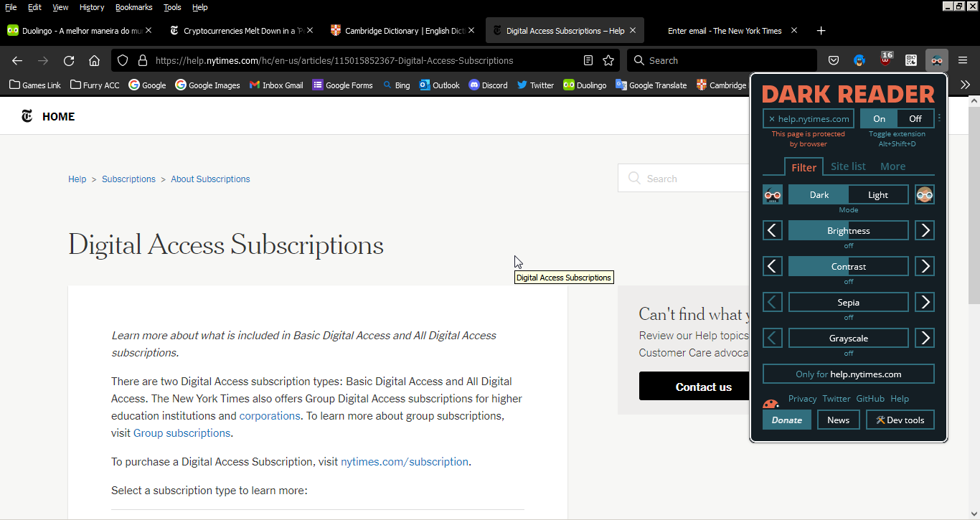The width and height of the screenshot is (980, 520).
Task: Click the help page Search field
Action: (684, 178)
